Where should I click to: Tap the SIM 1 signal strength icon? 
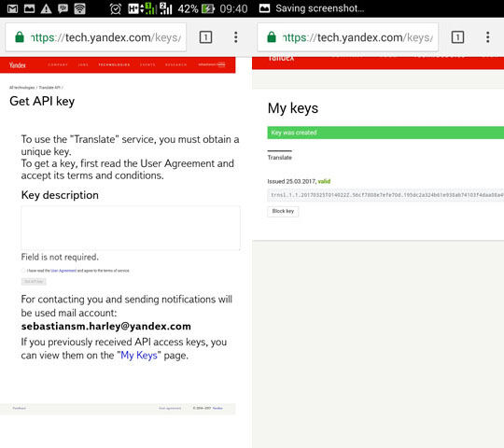pyautogui.click(x=150, y=8)
